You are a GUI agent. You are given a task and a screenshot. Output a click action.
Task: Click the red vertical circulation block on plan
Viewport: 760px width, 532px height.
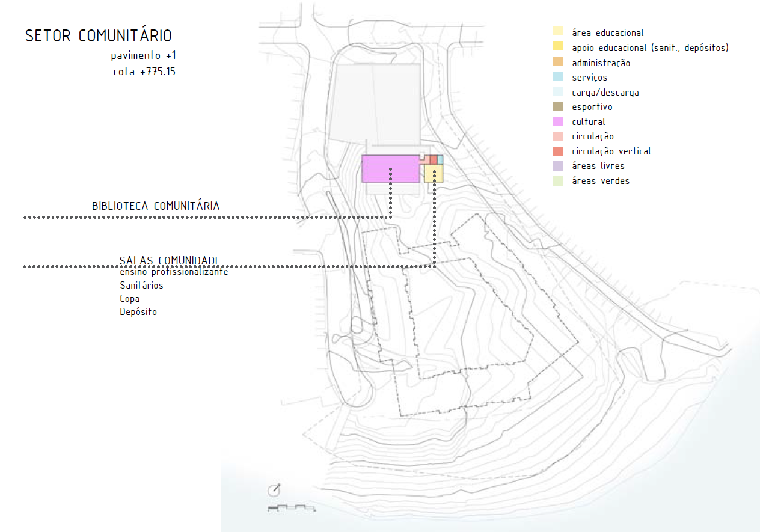tap(434, 159)
